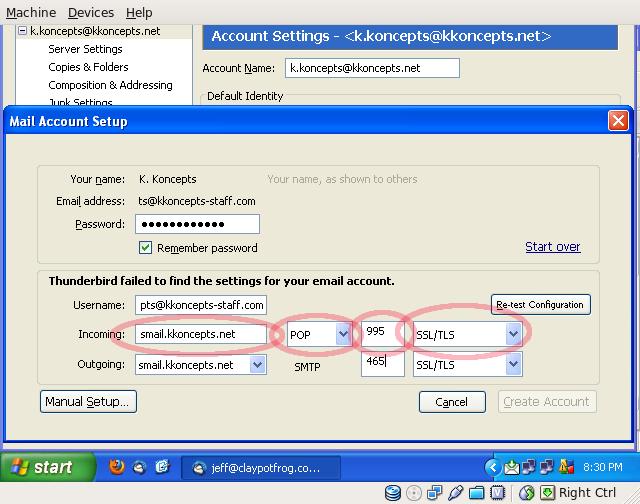Image resolution: width=640 pixels, height=504 pixels.
Task: Click the VirtualBox virtualization status chip icon
Action: [498, 493]
